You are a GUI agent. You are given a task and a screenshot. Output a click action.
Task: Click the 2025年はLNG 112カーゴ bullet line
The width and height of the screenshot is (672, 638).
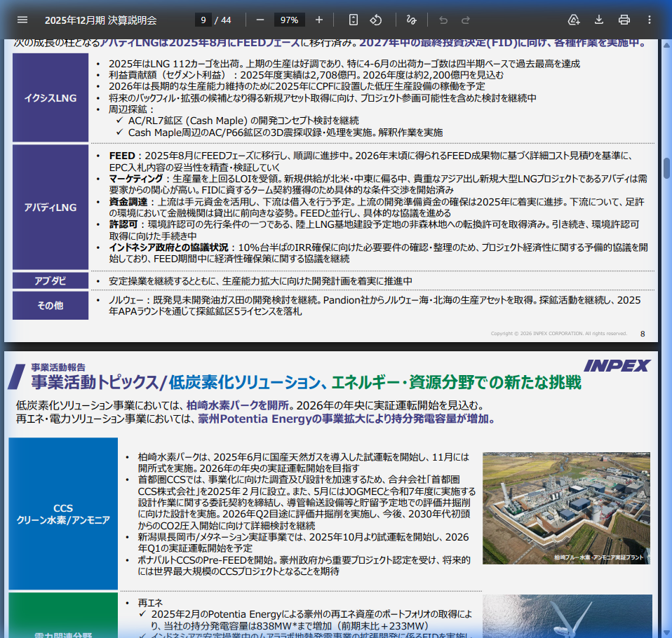click(344, 64)
